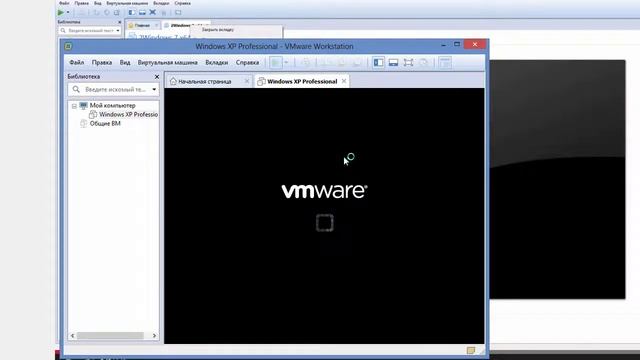The height and width of the screenshot is (360, 640).
Task: Open the Файл menu in the back window
Action: [x=64, y=3]
